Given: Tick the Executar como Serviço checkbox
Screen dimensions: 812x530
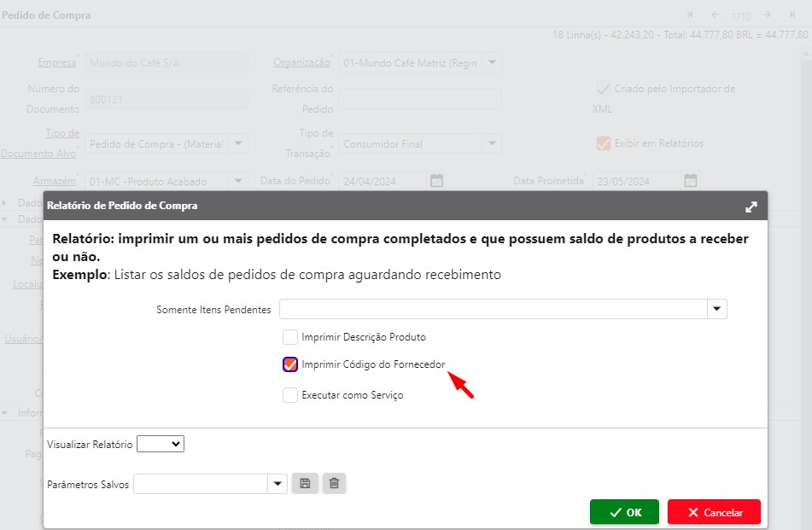Looking at the screenshot, I should [290, 395].
